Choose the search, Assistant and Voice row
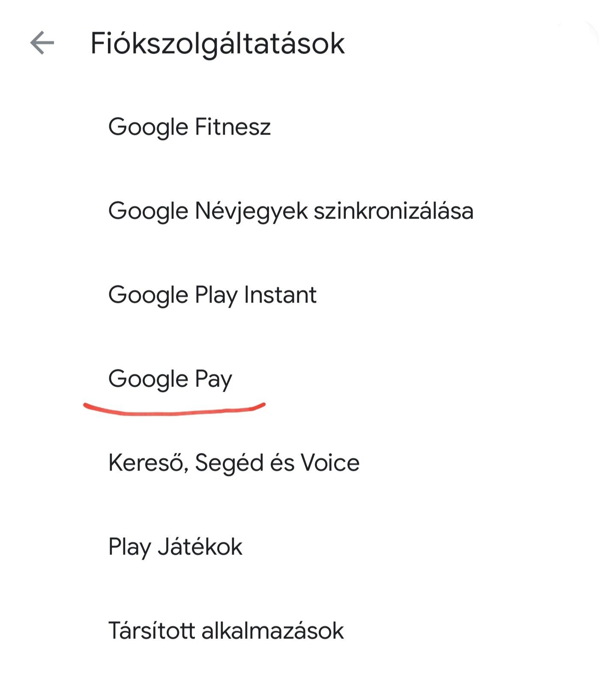Viewport: 616px width, 674px height. [x=308, y=463]
